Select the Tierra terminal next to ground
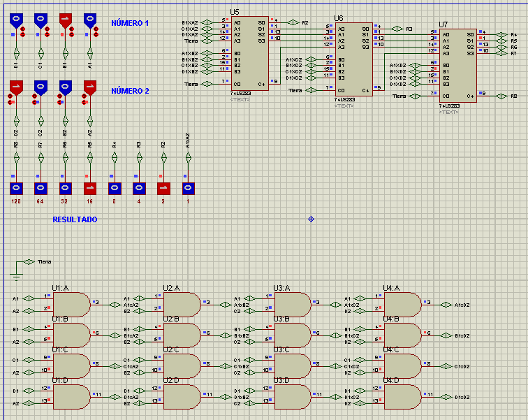The height and width of the screenshot is (420, 528). [x=29, y=261]
